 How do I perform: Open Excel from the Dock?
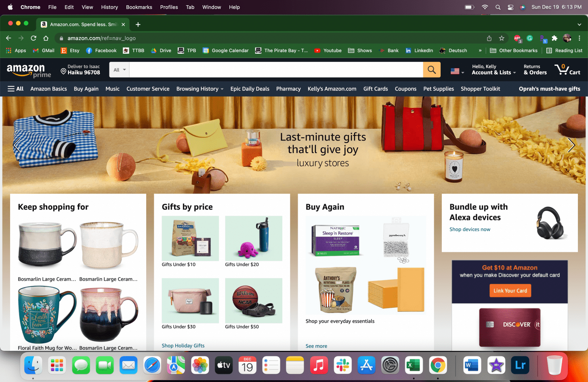414,366
